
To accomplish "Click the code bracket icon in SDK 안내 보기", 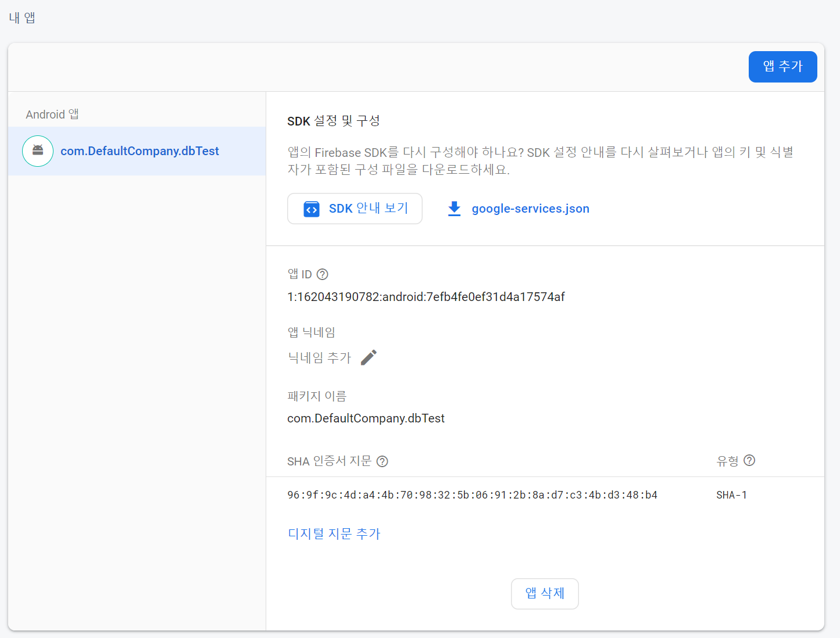I will (x=312, y=209).
